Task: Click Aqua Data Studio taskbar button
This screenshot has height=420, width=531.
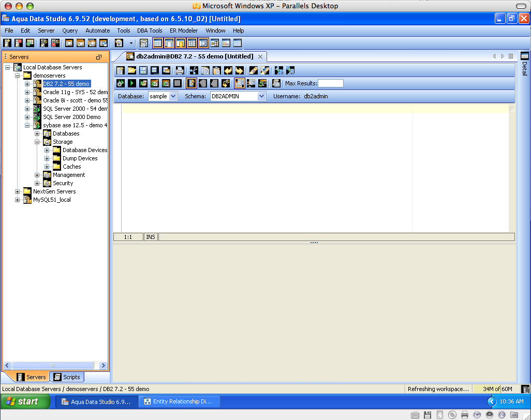Action: click(97, 401)
